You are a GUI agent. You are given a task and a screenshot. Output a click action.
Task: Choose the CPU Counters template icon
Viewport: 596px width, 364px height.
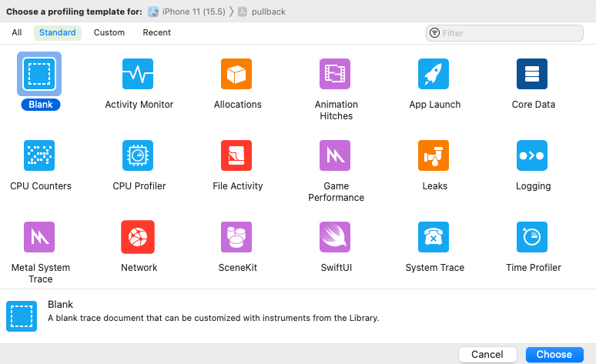39,155
